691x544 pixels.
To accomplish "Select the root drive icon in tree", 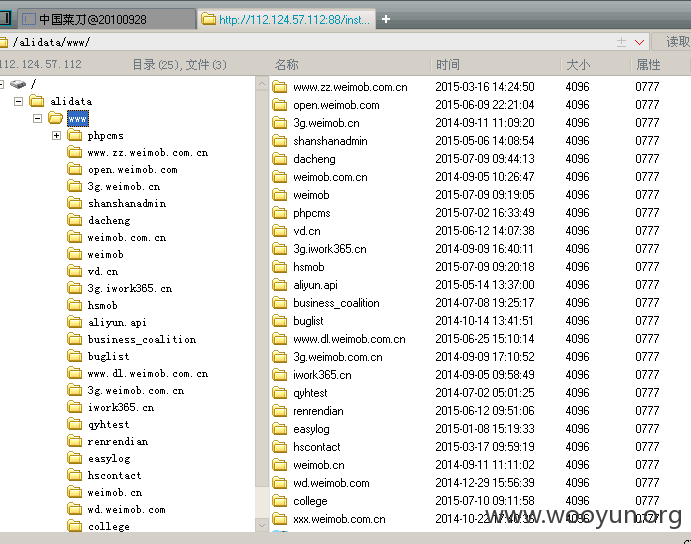I will coord(18,84).
